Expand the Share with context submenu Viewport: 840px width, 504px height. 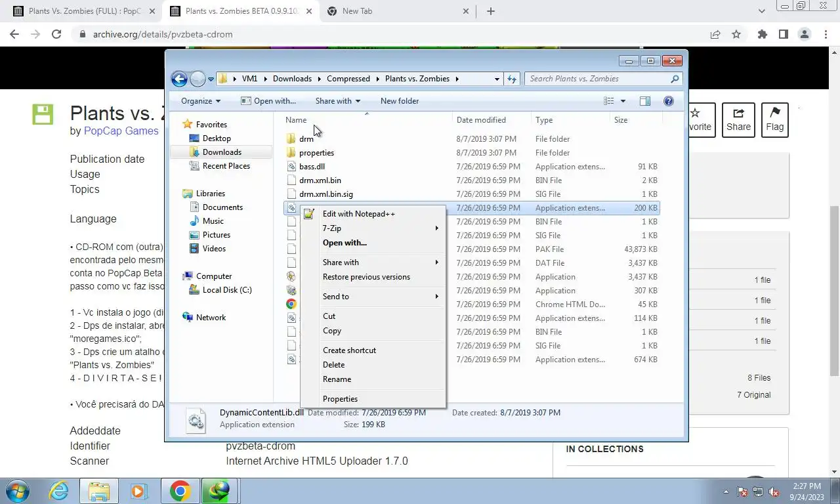click(x=373, y=262)
